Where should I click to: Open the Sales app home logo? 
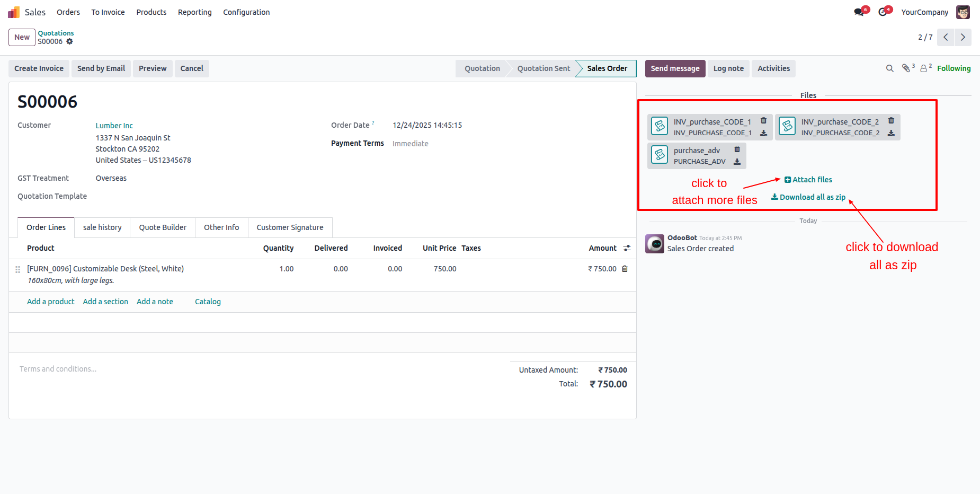[14, 12]
